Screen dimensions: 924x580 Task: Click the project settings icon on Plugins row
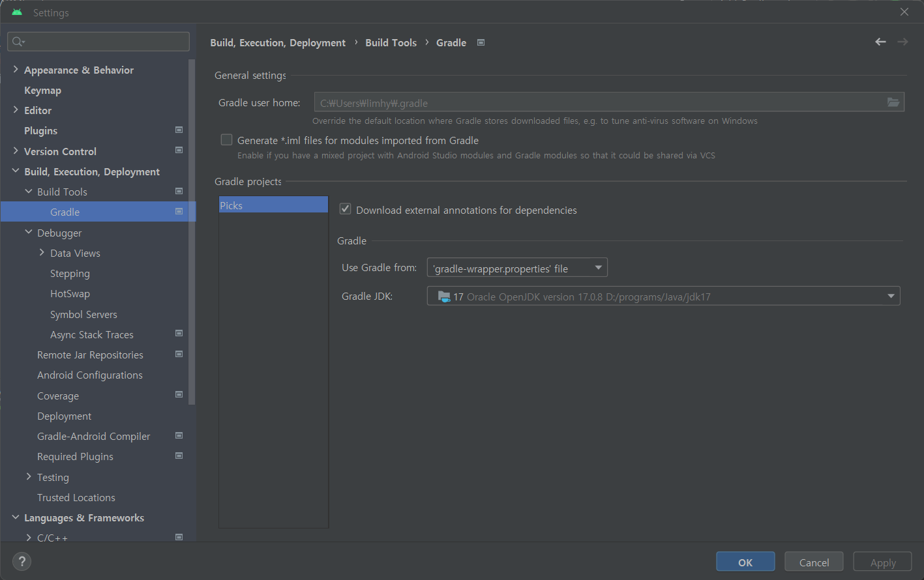click(179, 130)
